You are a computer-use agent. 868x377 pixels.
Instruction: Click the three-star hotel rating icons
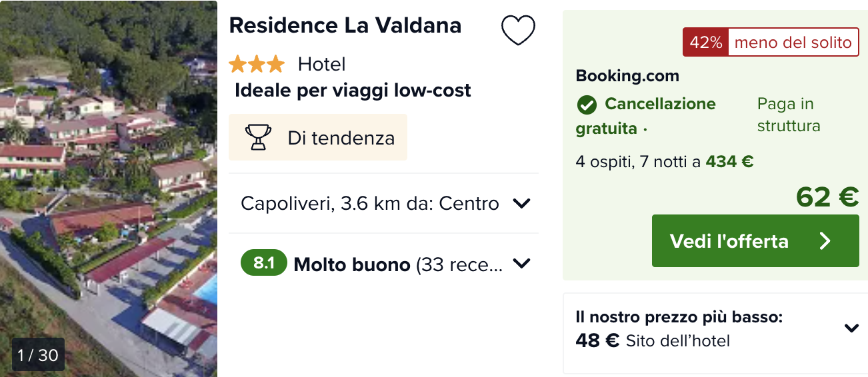pyautogui.click(x=257, y=64)
